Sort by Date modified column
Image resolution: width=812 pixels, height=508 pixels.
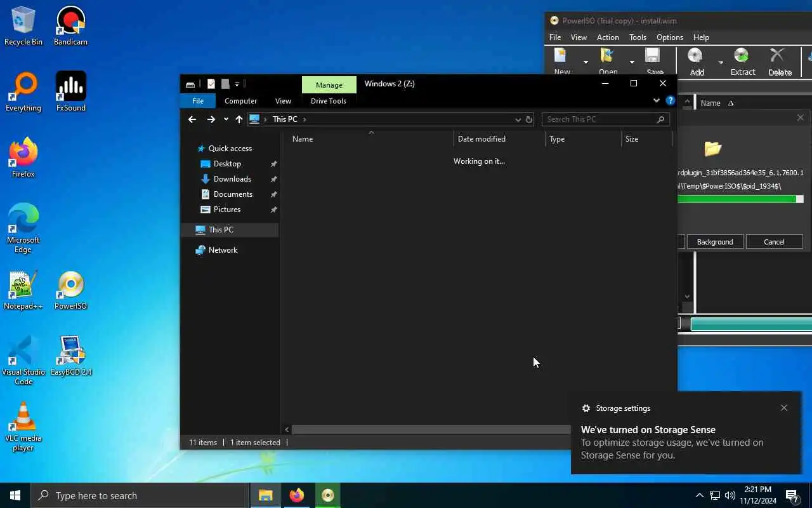(x=500, y=139)
